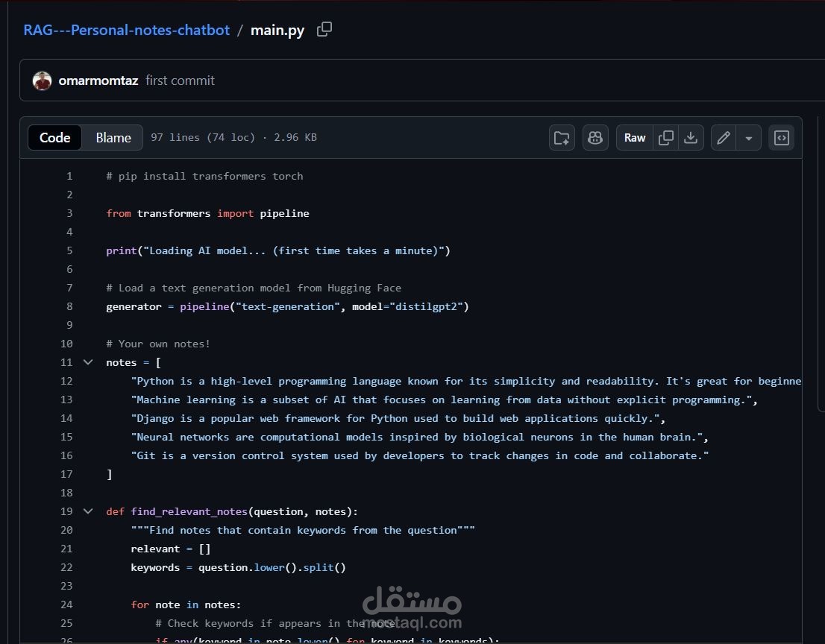
Task: Open the symbols panel icon
Action: tap(781, 137)
